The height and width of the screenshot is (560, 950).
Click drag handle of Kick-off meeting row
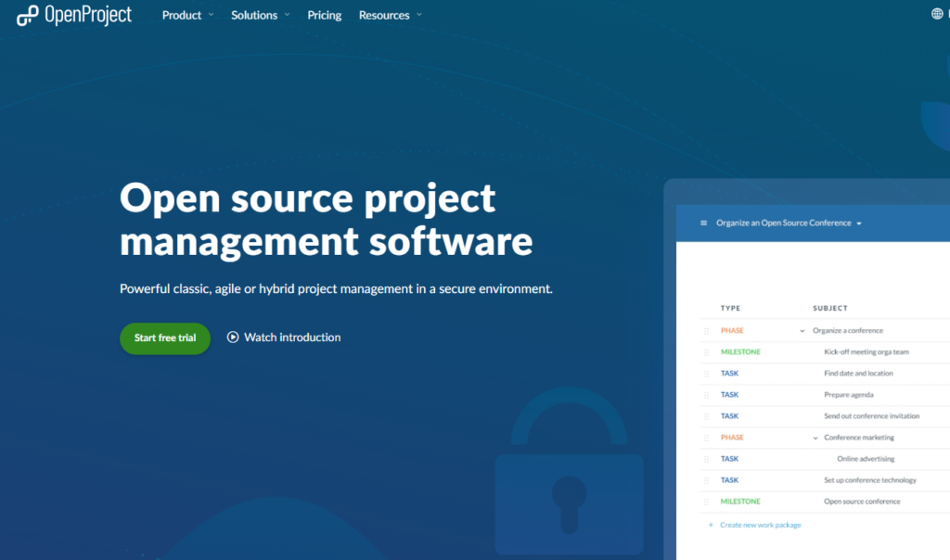click(706, 352)
